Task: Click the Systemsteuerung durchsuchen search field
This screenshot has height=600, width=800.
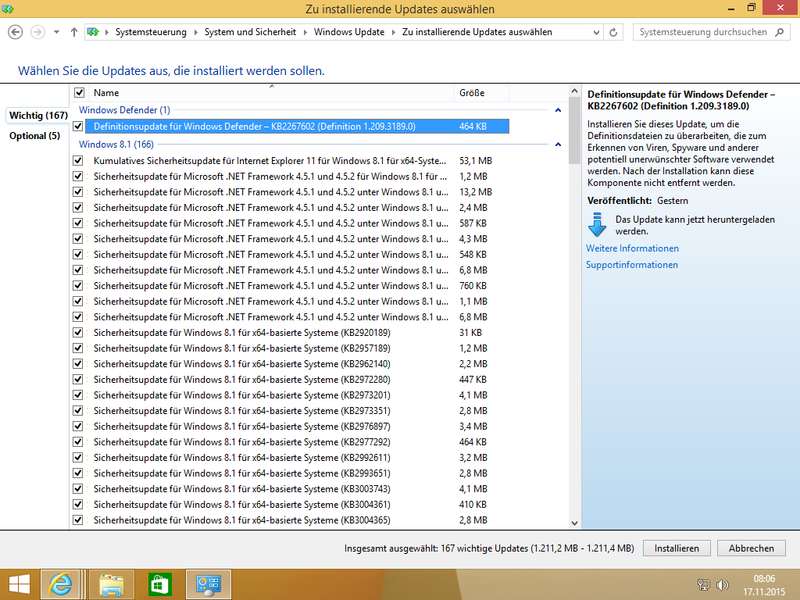Action: point(703,32)
